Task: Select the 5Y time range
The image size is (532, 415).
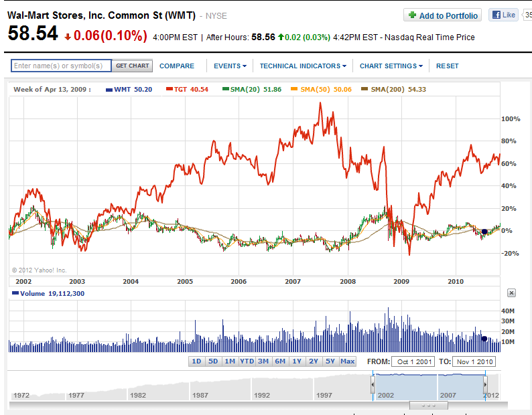Action: [x=330, y=361]
